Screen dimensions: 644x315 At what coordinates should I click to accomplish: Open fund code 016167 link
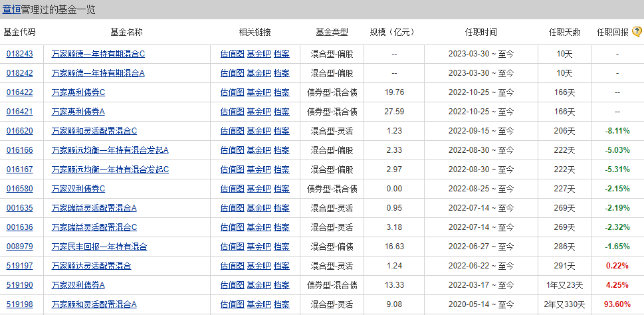pos(20,169)
